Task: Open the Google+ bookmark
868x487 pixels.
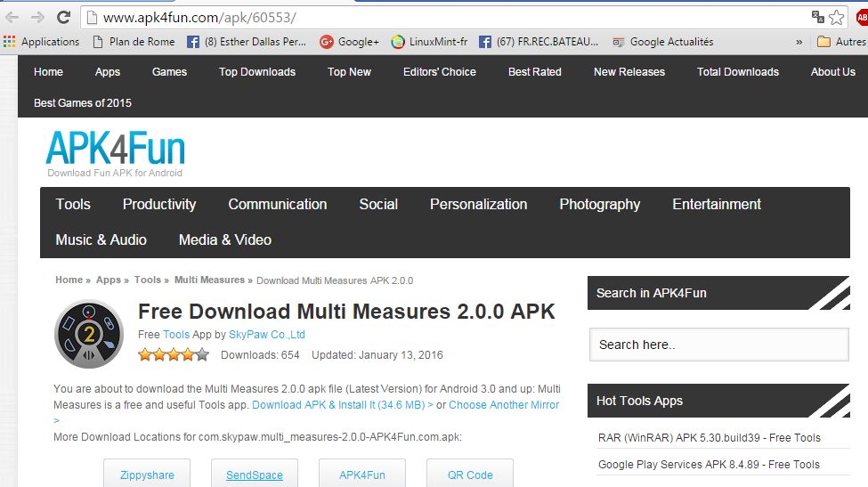Action: pyautogui.click(x=349, y=42)
